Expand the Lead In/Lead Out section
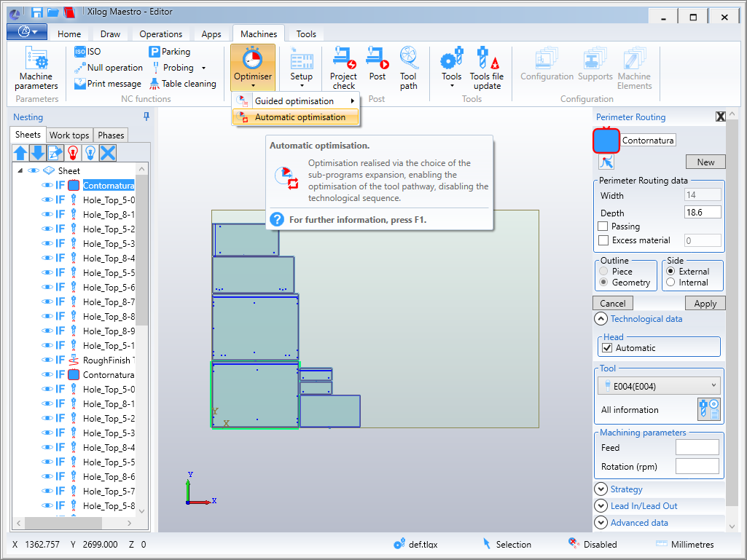This screenshot has height=560, width=747. click(x=601, y=505)
